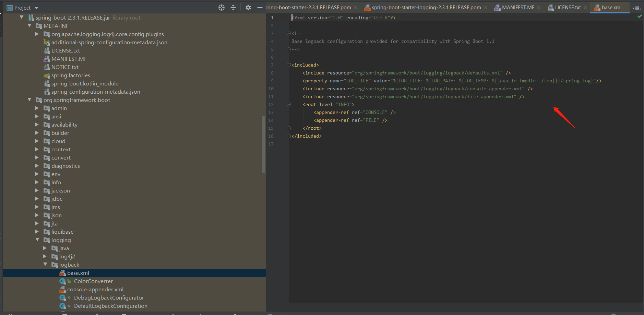Click the collapse all icon in Project panel
Viewport: 644px width, 315px height.
coord(233,8)
